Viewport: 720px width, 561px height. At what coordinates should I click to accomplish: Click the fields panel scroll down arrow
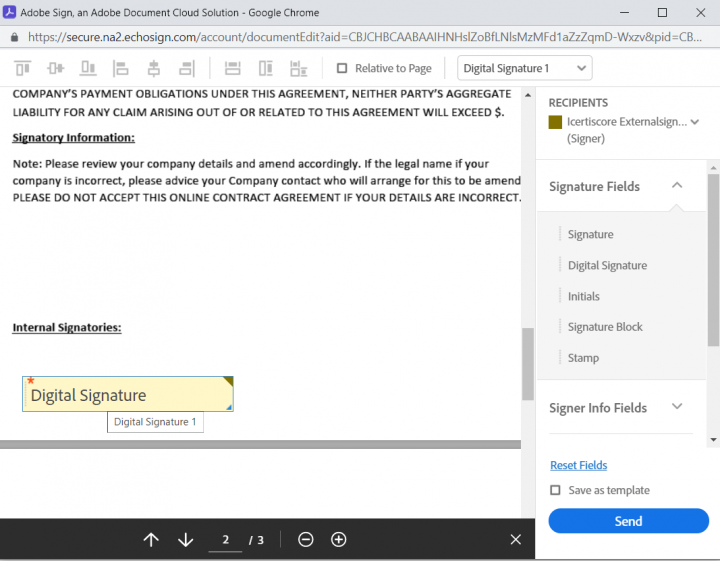pyautogui.click(x=713, y=440)
